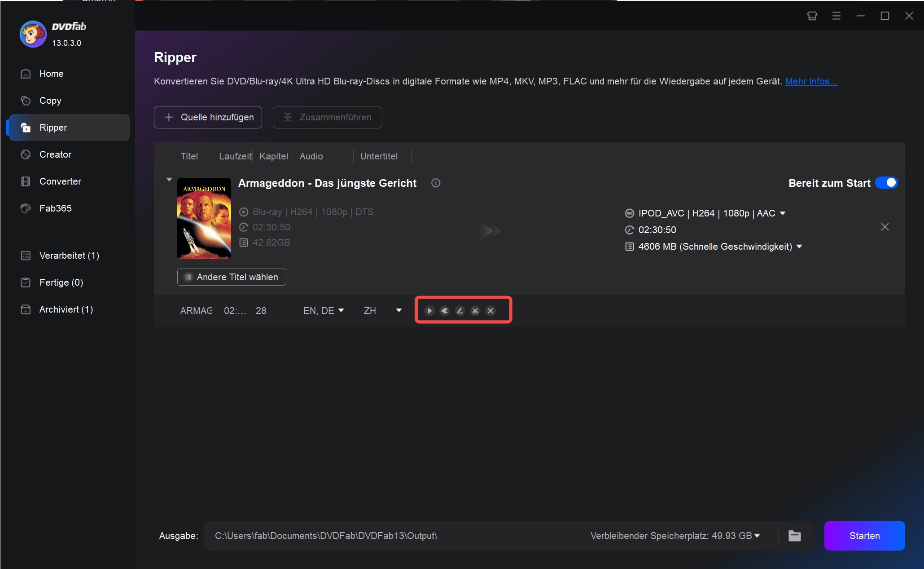Click the Play preview icon for ARMAG title
This screenshot has height=569, width=924.
429,311
